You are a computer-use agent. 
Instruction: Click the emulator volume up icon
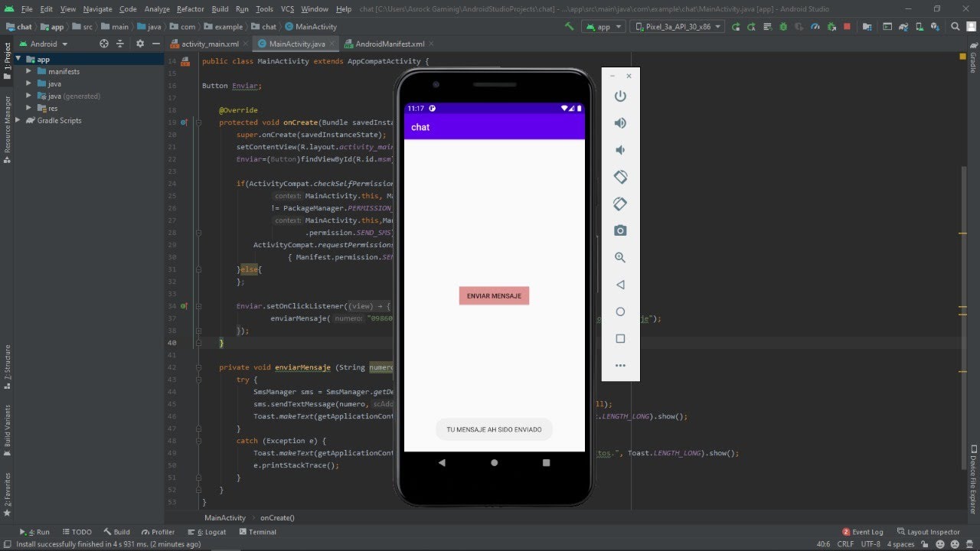620,123
